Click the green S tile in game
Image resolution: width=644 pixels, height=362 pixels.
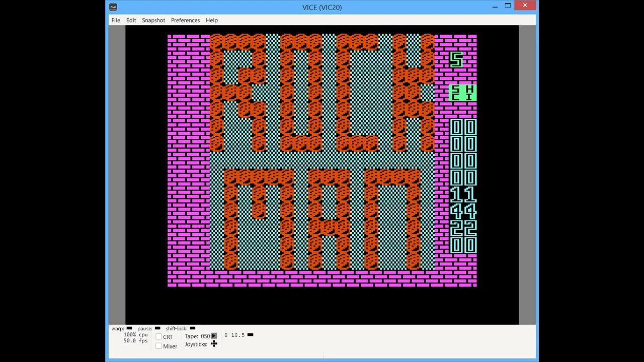click(x=456, y=59)
